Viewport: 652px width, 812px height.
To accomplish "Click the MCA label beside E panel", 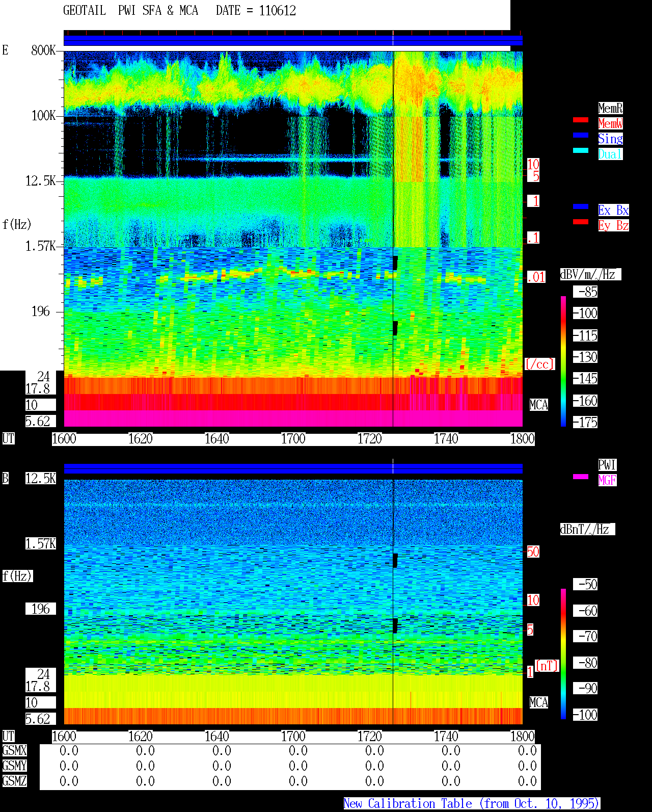I will (x=538, y=405).
